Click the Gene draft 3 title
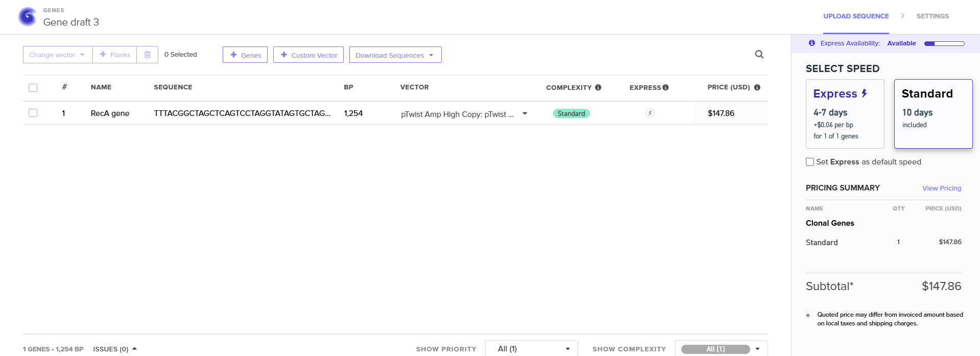Image resolution: width=980 pixels, height=356 pixels. [71, 22]
